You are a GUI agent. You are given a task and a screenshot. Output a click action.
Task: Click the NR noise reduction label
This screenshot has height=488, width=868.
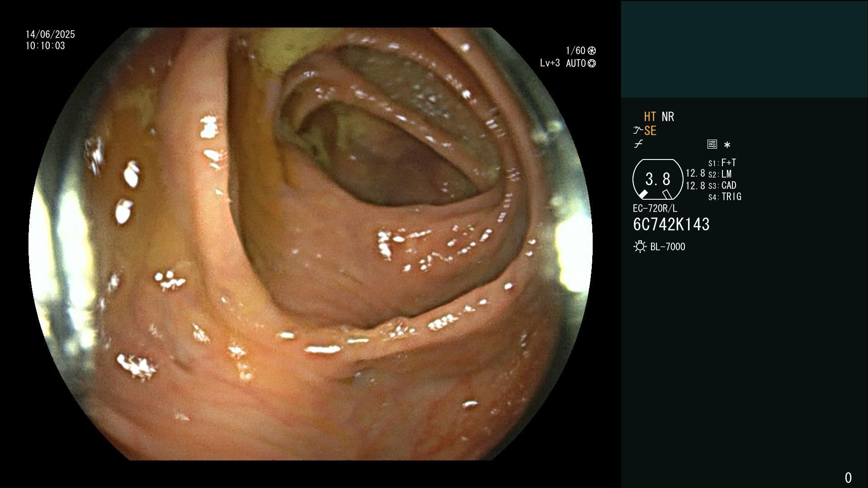[x=668, y=117]
